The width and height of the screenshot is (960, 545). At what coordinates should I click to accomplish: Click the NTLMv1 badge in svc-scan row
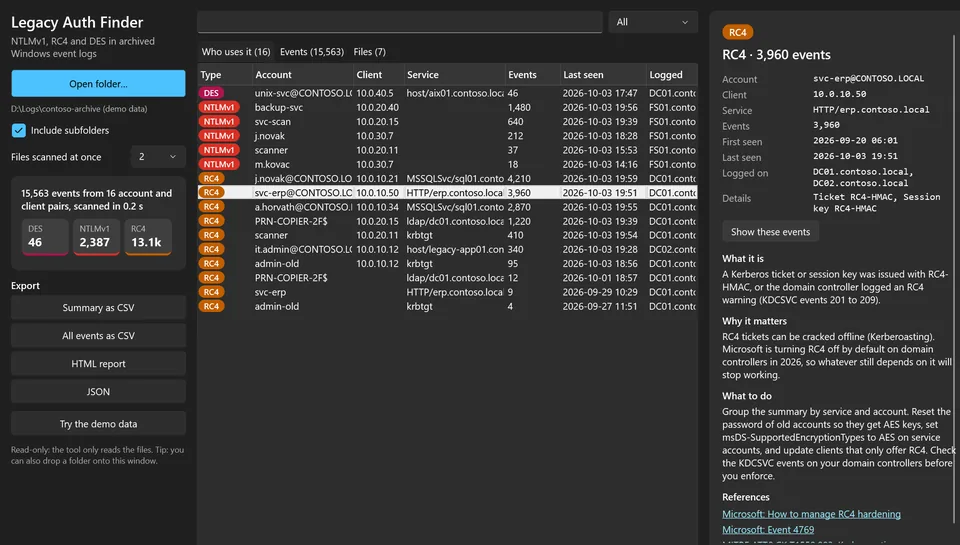(219, 121)
